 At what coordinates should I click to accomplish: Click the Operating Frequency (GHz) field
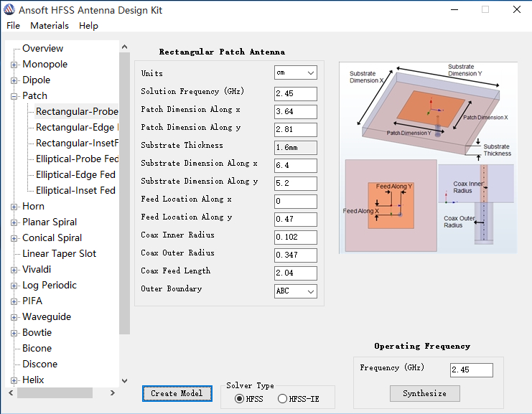coord(472,370)
